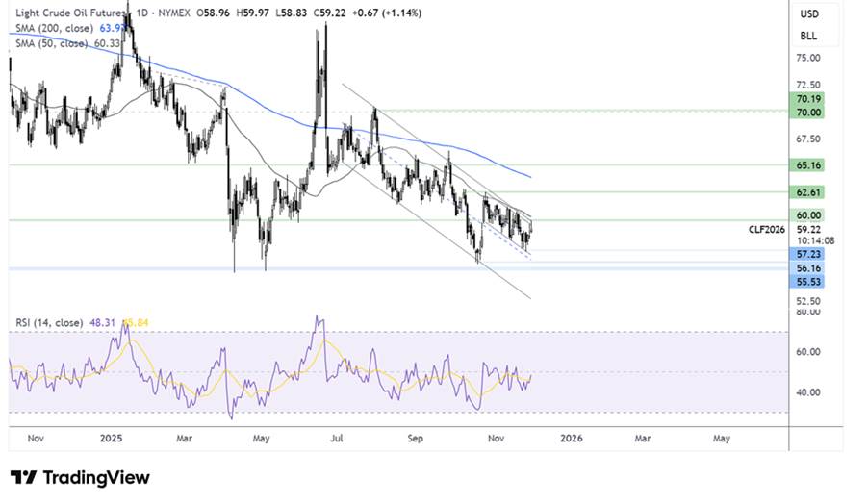
Task: Click the BLL unit label
Action: (x=808, y=36)
